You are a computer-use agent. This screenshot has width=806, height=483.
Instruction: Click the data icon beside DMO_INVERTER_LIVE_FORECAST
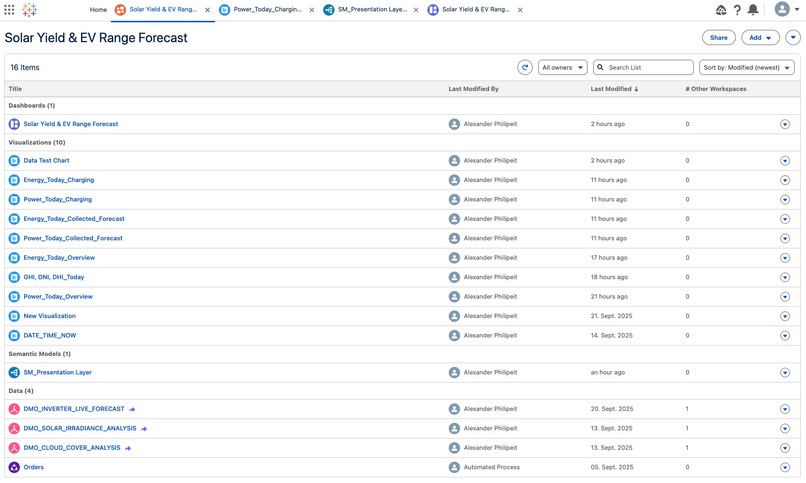[14, 409]
